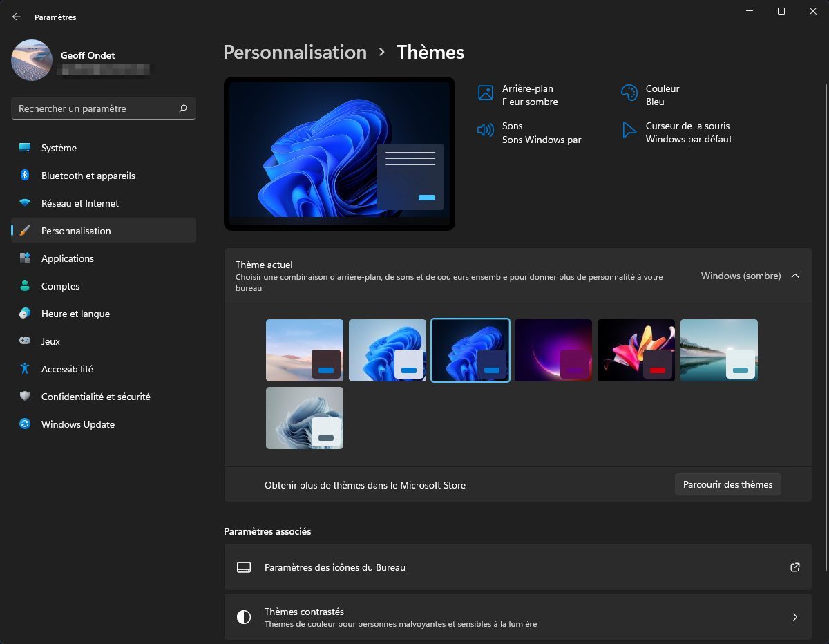Click the Thèmes page title
Image resolution: width=829 pixels, height=644 pixels.
[x=430, y=53]
